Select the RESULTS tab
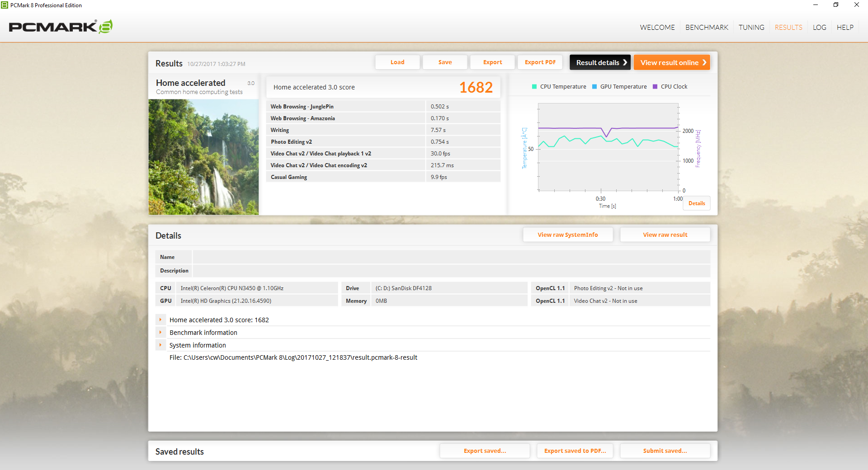The image size is (868, 470). pos(788,28)
